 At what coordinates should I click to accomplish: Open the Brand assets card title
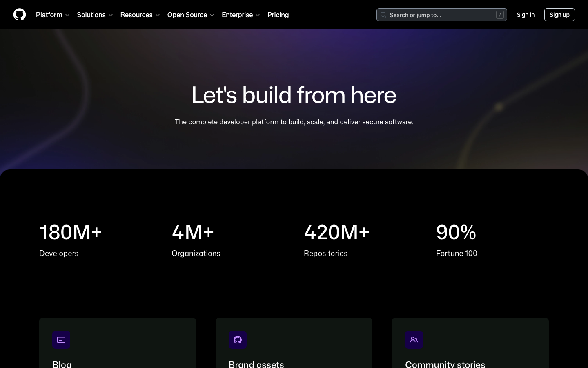(256, 364)
